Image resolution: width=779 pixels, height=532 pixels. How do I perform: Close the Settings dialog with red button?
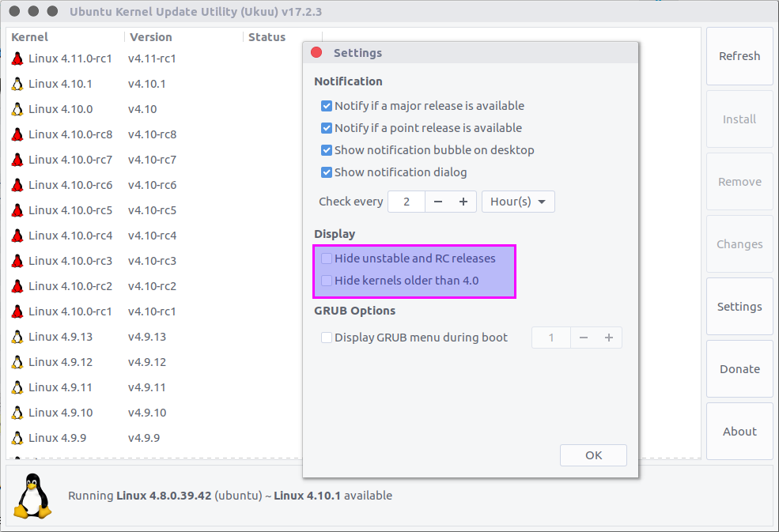coord(316,53)
